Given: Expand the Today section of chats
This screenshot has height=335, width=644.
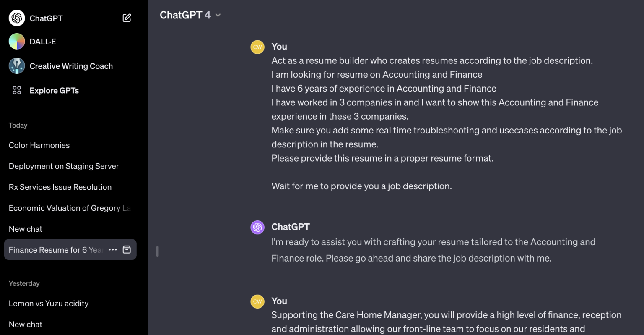Looking at the screenshot, I should [18, 125].
